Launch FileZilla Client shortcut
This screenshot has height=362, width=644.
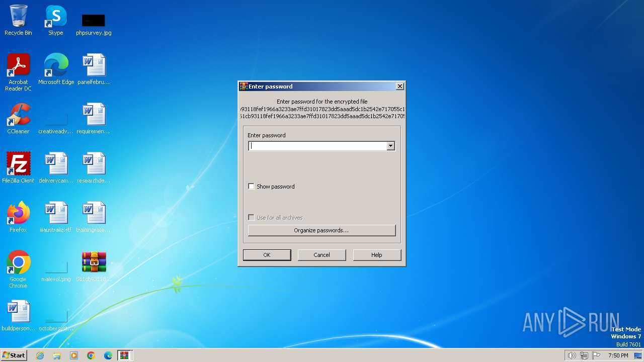tap(18, 168)
